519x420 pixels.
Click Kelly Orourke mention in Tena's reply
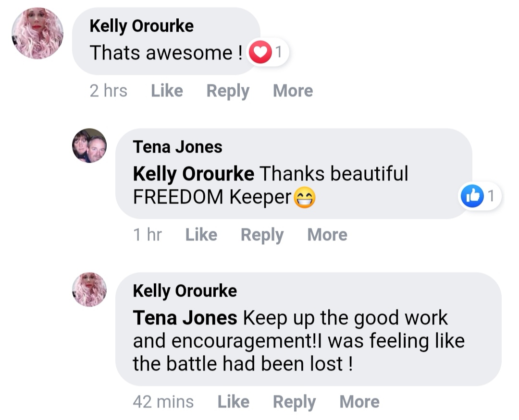pyautogui.click(x=193, y=173)
